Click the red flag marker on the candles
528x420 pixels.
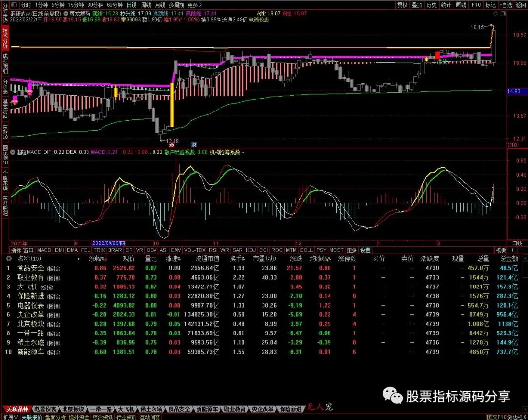tap(438, 55)
